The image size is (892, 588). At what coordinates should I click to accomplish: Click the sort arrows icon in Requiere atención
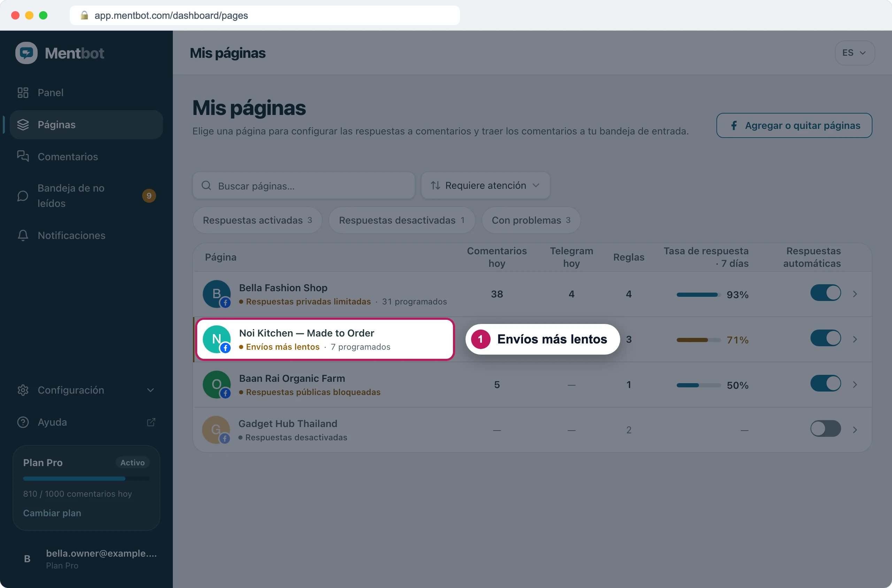click(x=435, y=185)
